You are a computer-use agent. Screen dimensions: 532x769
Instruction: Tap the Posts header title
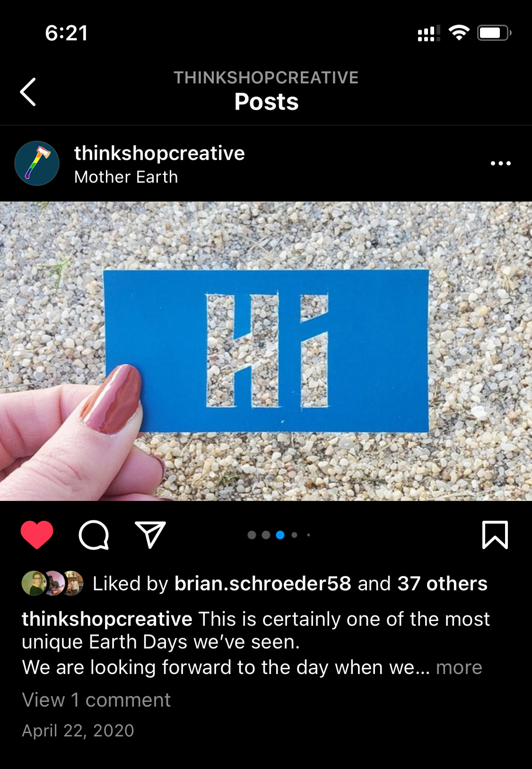[x=266, y=102]
